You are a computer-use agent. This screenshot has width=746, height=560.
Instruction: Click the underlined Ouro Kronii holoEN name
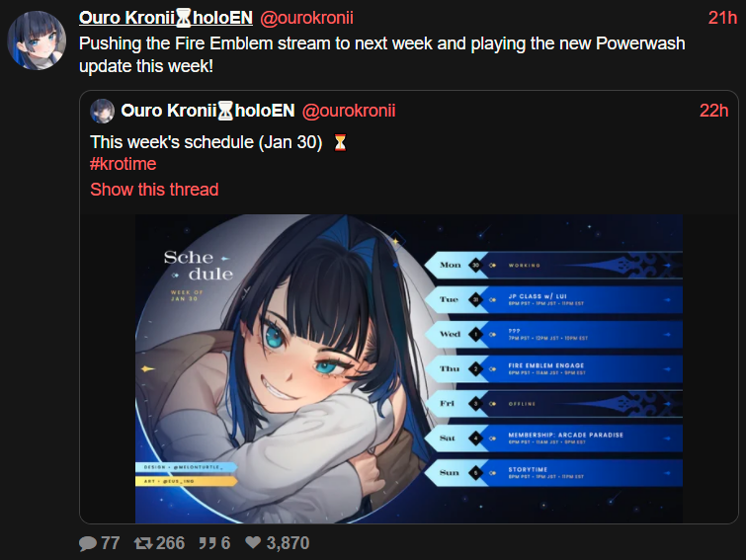pyautogui.click(x=166, y=18)
